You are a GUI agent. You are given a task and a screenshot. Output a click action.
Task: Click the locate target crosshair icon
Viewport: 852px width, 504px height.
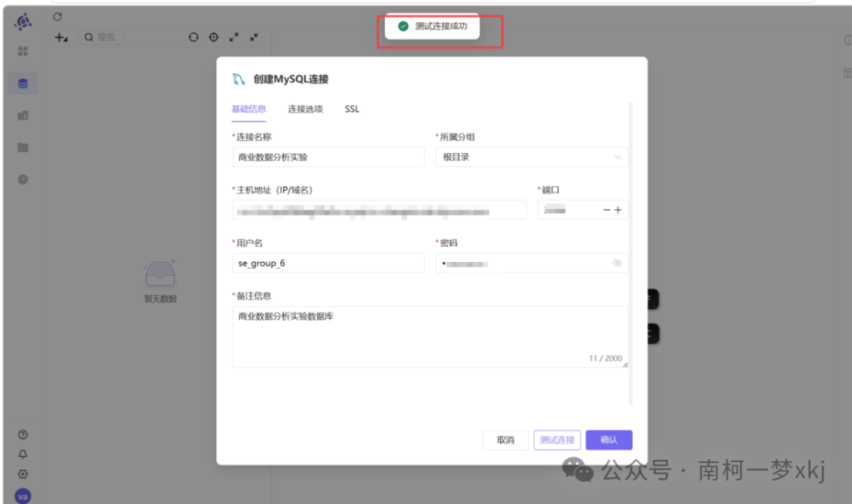[x=214, y=37]
